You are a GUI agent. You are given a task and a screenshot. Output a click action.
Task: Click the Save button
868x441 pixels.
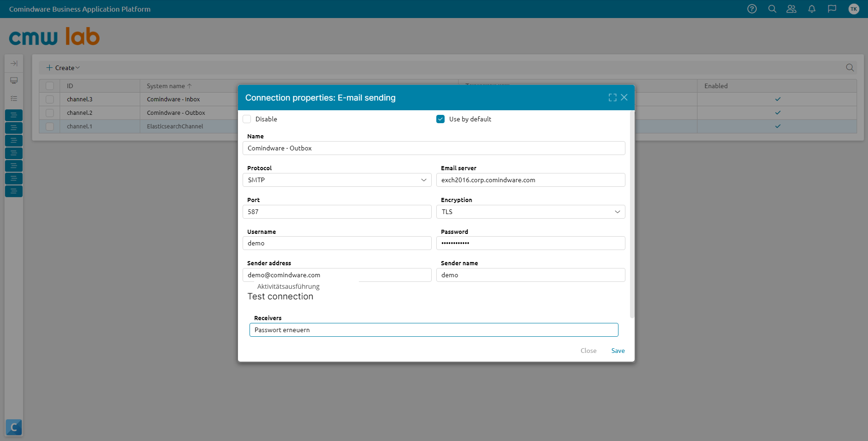click(618, 351)
